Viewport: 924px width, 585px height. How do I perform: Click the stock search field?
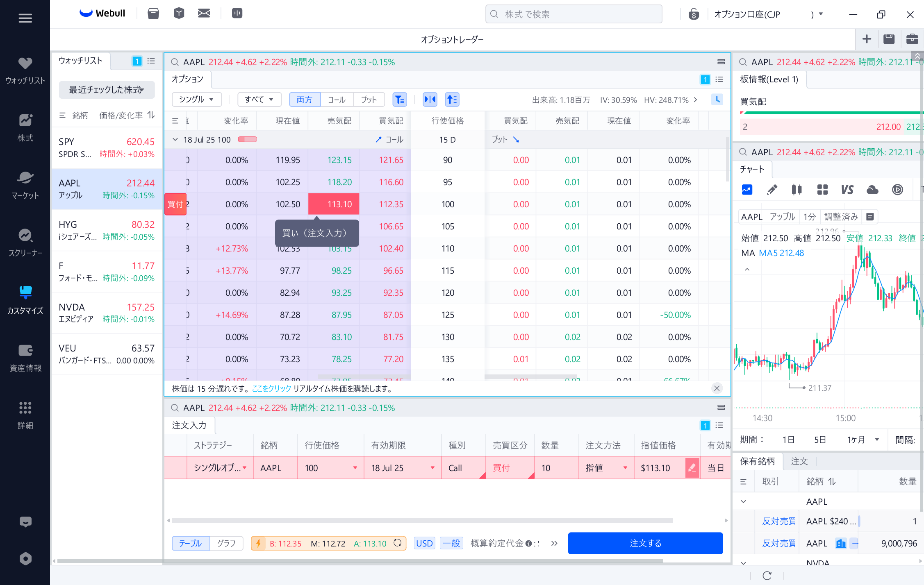(x=574, y=14)
